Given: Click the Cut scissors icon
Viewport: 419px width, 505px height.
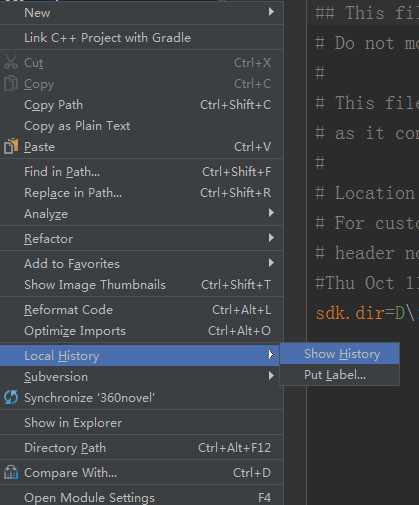Looking at the screenshot, I should pyautogui.click(x=11, y=62).
